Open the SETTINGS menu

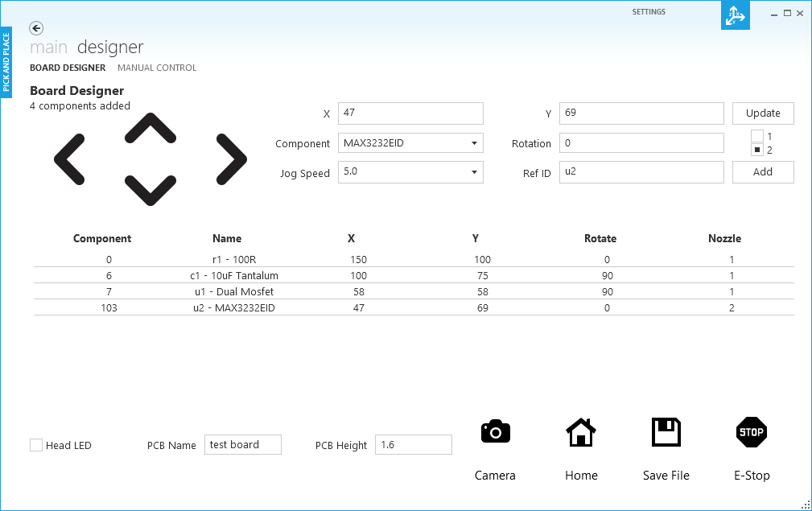649,11
